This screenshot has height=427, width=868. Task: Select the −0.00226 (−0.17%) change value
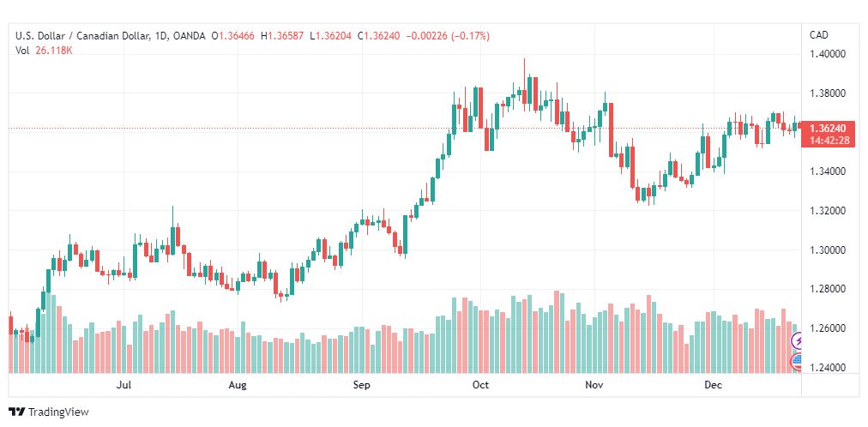coord(448,36)
